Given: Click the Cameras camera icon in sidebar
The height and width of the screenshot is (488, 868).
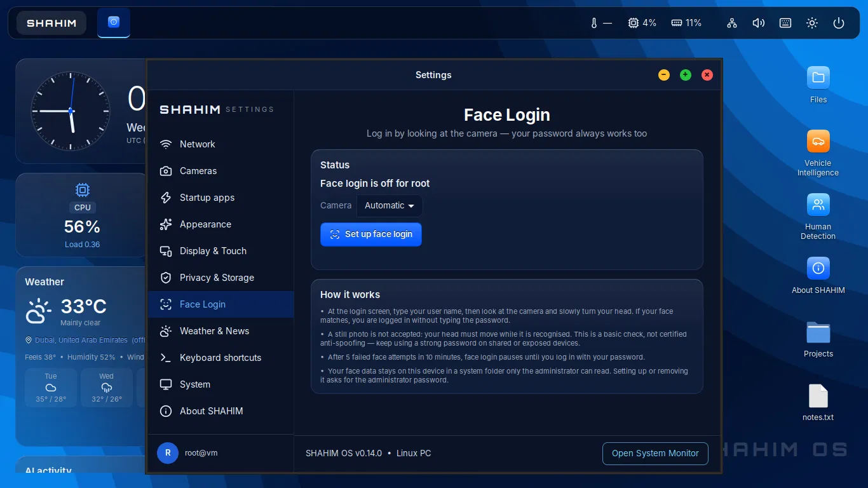Looking at the screenshot, I should pyautogui.click(x=166, y=171).
